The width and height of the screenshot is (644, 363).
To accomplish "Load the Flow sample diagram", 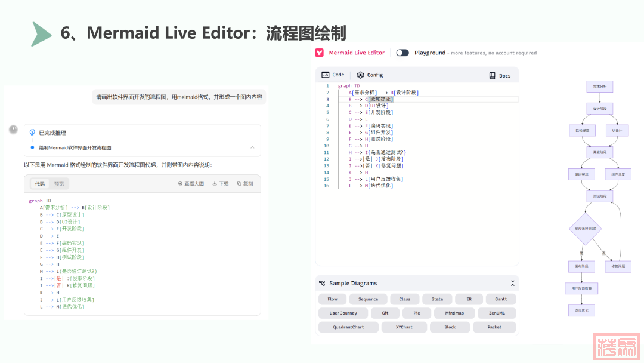I will coord(332,299).
